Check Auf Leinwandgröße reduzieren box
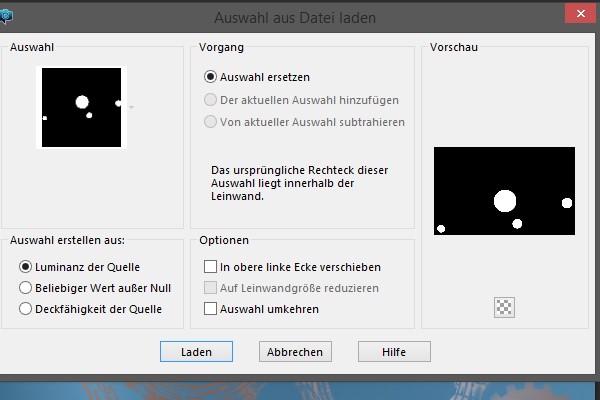This screenshot has width=600, height=400. (x=210, y=288)
